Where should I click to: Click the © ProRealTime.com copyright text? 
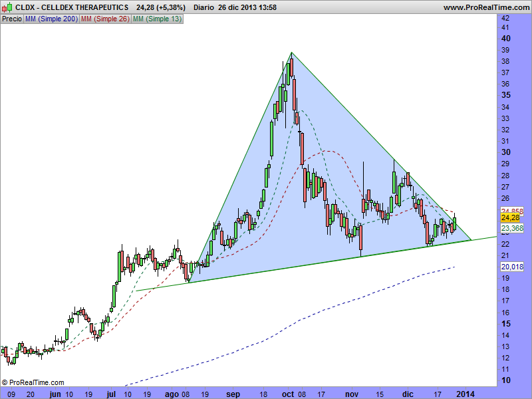tap(33, 383)
